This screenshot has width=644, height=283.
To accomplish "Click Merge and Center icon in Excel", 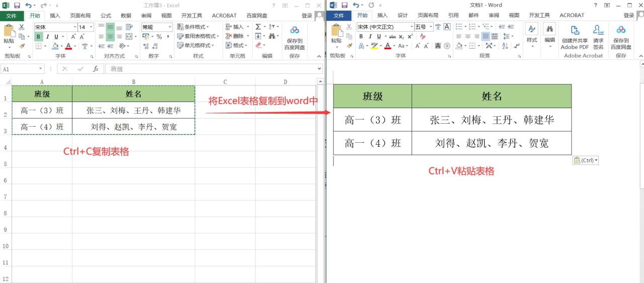I will 129,37.
